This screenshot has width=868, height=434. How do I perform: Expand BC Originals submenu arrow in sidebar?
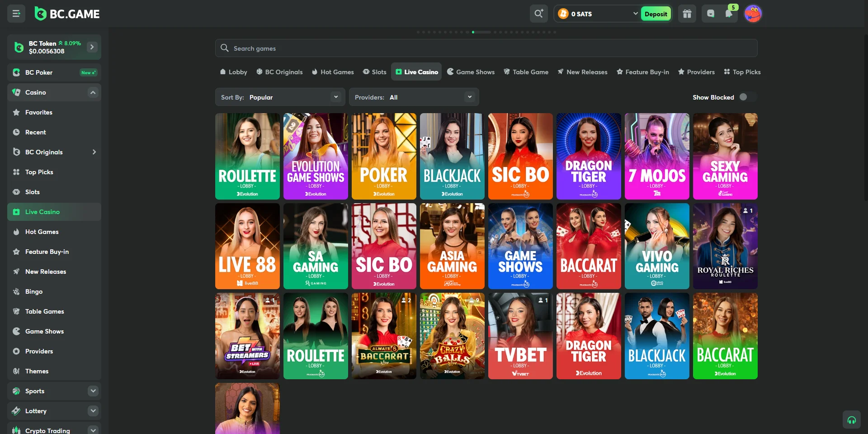[x=94, y=152]
